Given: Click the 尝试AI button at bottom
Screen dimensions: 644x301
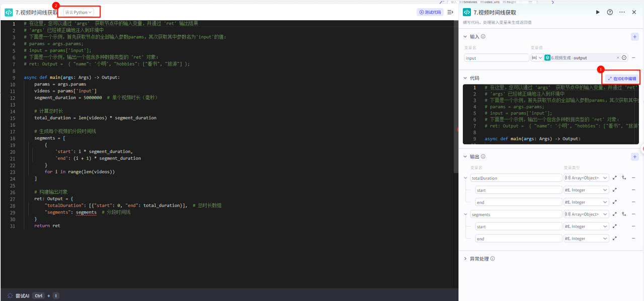Looking at the screenshot, I should click(18, 296).
